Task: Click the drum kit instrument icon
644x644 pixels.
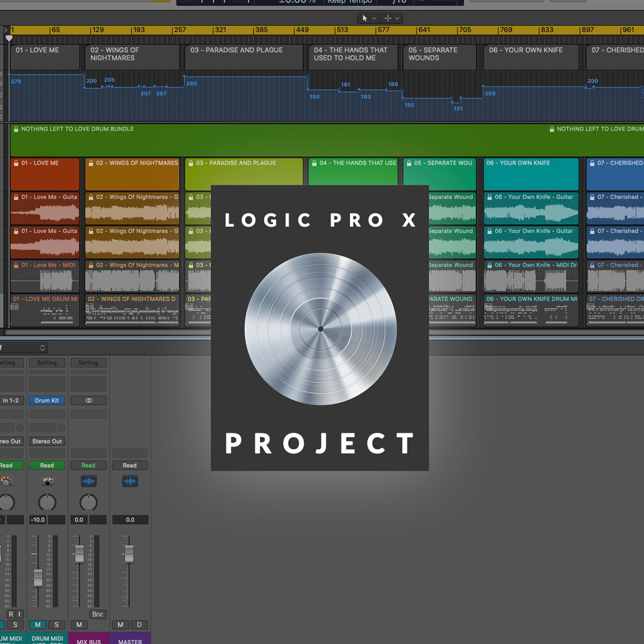Action: point(47,481)
